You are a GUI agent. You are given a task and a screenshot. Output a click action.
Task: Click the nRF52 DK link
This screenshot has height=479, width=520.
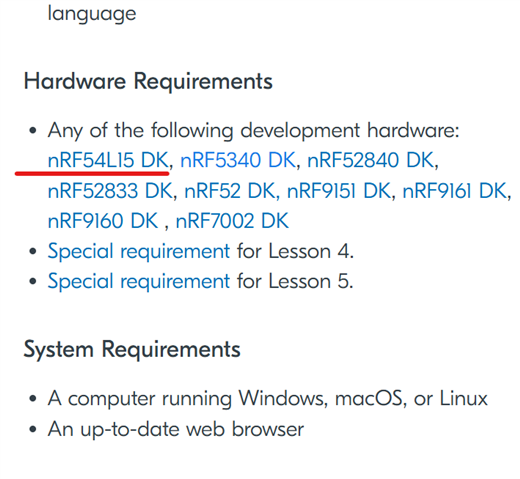[x=230, y=191]
